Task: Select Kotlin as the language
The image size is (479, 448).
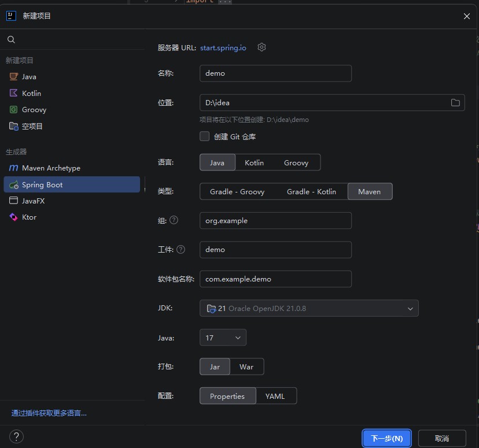Action: [254, 162]
